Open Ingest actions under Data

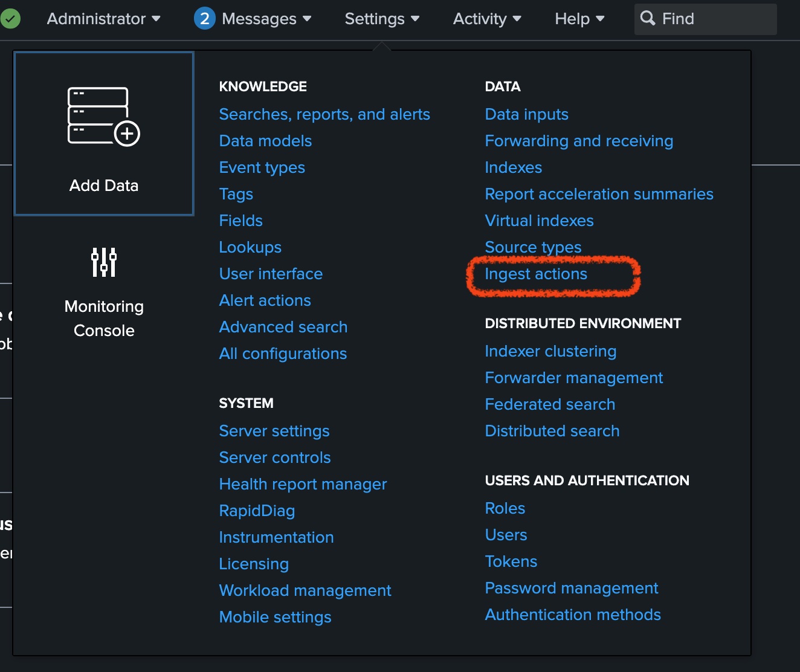[536, 274]
